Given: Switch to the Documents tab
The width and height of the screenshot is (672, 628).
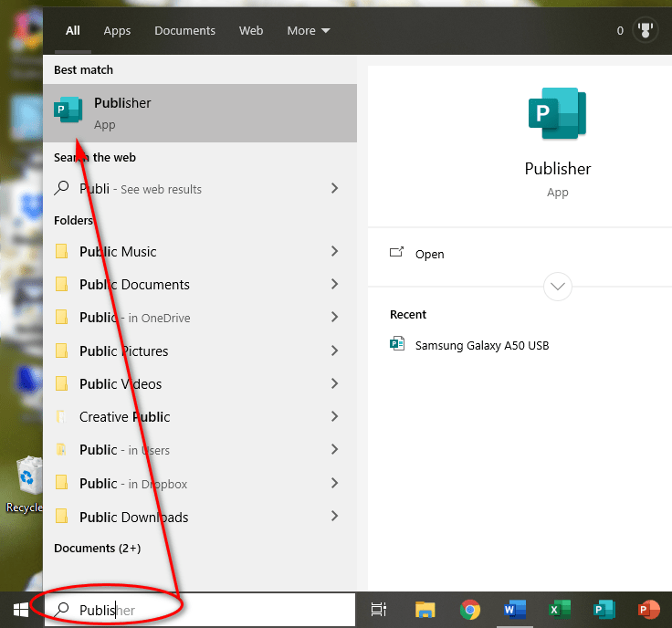Looking at the screenshot, I should point(184,30).
